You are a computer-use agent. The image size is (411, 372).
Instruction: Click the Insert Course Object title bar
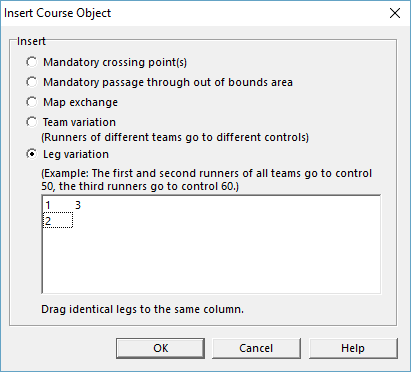click(x=193, y=13)
